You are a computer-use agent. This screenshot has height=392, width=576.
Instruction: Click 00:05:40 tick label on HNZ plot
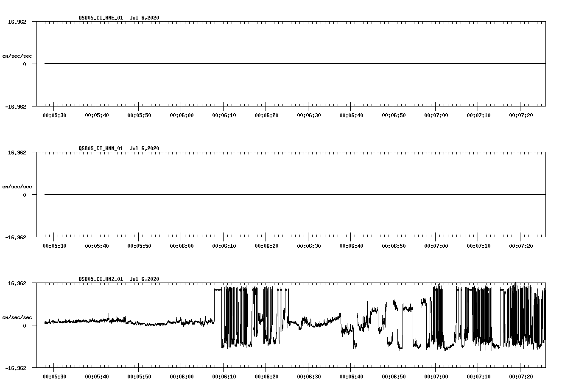[97, 377]
